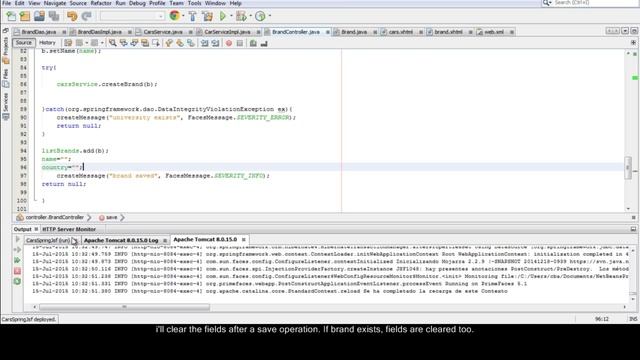This screenshot has width=640, height=360.
Task: Click Find Previous Occurrence editor icon
Action: [123, 43]
